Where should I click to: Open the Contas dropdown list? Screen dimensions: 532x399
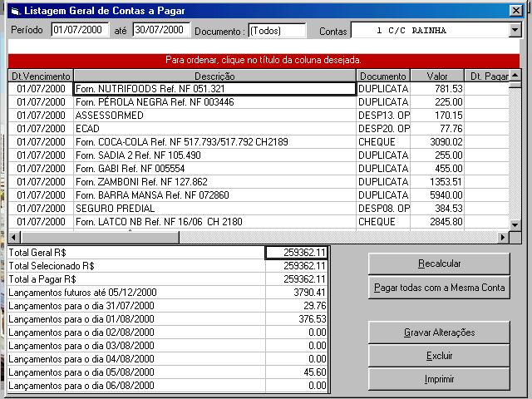click(514, 30)
